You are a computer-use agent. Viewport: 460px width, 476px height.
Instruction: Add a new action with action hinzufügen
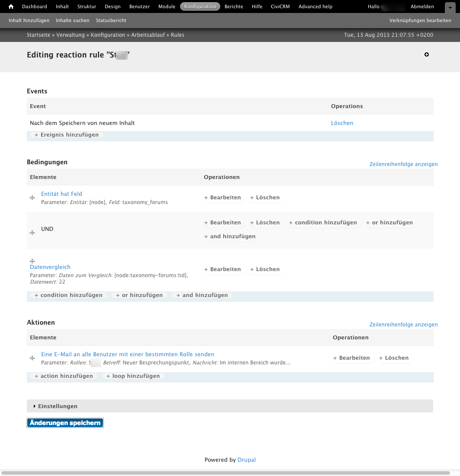pos(64,376)
